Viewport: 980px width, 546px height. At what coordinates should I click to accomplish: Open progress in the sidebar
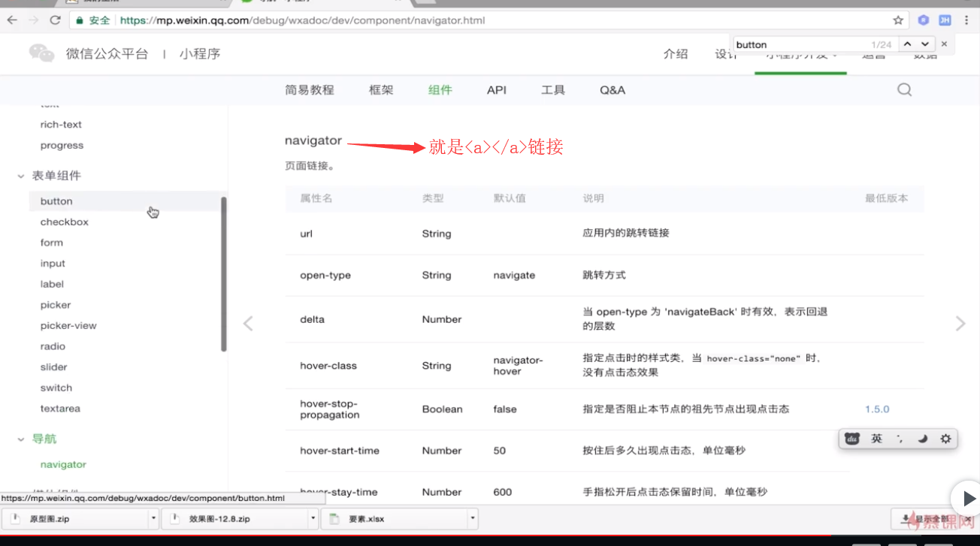click(62, 146)
